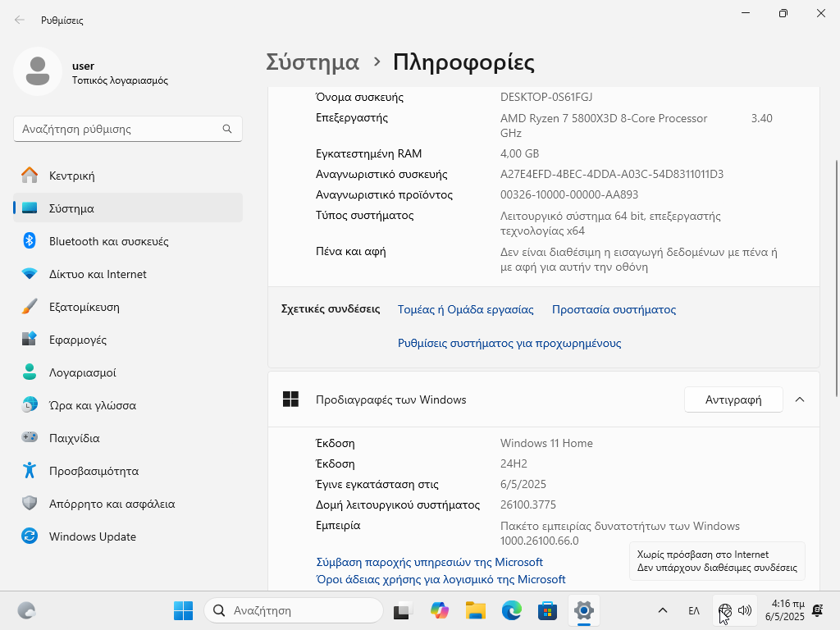Open the Λογαριασμοί person icon
840x630 pixels.
(30, 372)
